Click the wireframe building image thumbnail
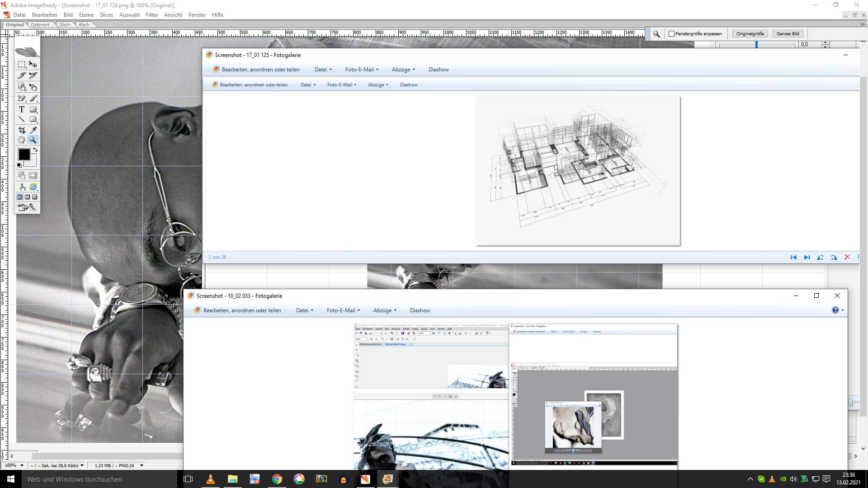868x488 pixels. click(x=578, y=171)
